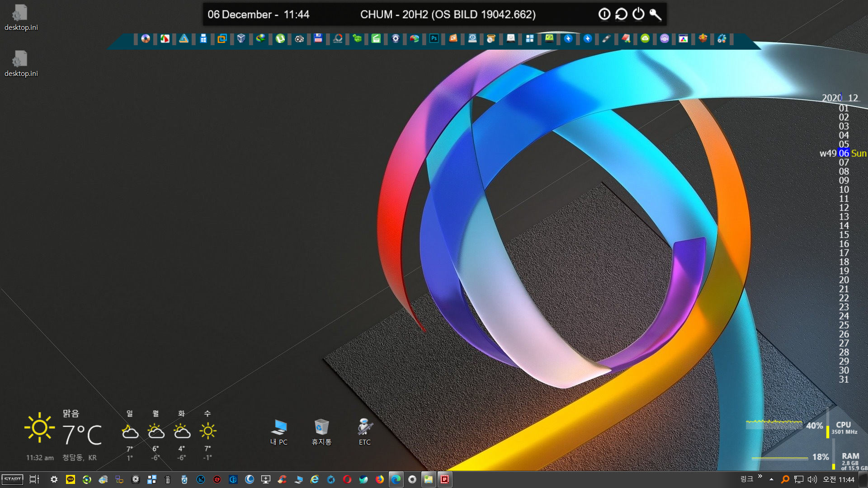868x488 pixels.
Task: Click the 수 forecast day
Action: pos(208,435)
